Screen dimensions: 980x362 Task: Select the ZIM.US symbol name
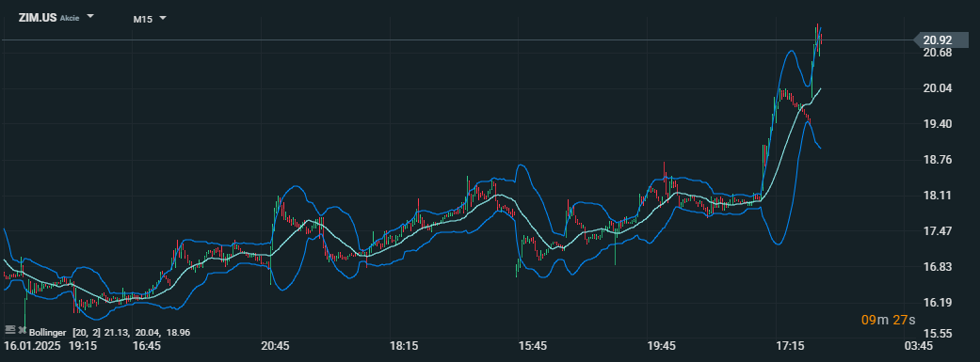tap(38, 17)
